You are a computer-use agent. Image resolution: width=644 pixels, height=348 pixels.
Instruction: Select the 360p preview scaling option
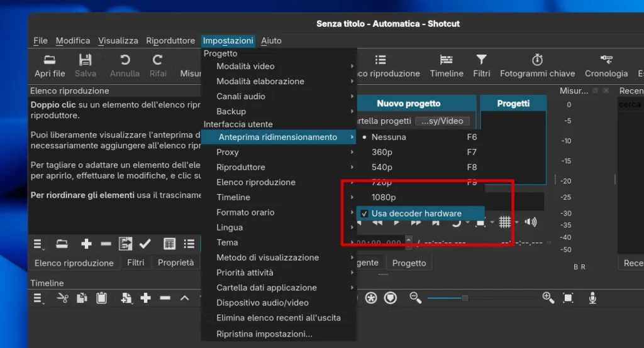point(420,152)
